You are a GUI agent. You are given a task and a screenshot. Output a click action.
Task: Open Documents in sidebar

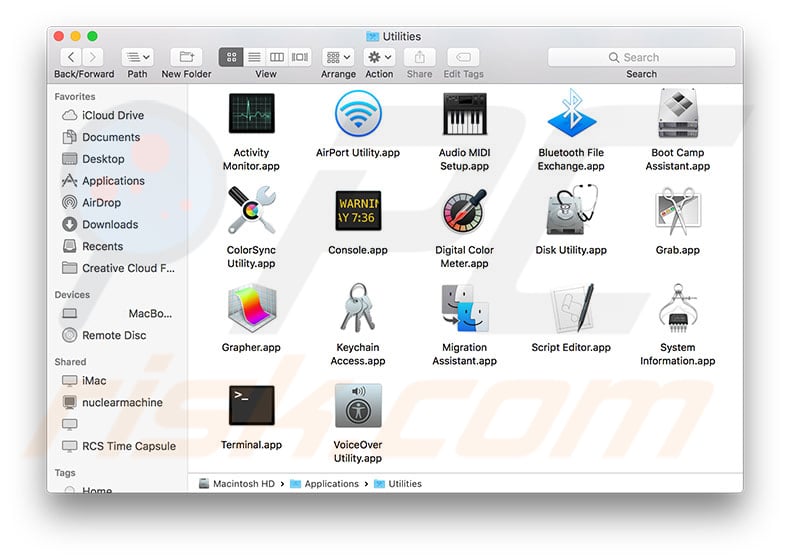[x=117, y=137]
